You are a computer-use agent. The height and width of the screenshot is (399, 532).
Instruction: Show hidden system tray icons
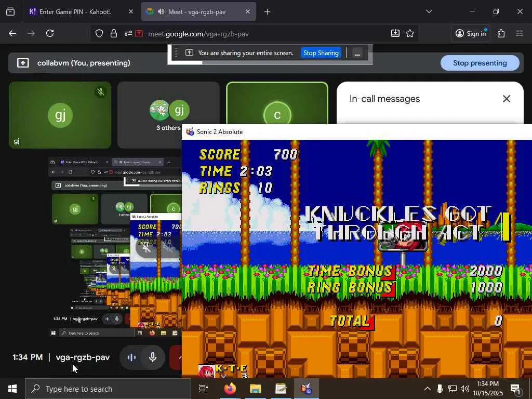(x=428, y=389)
